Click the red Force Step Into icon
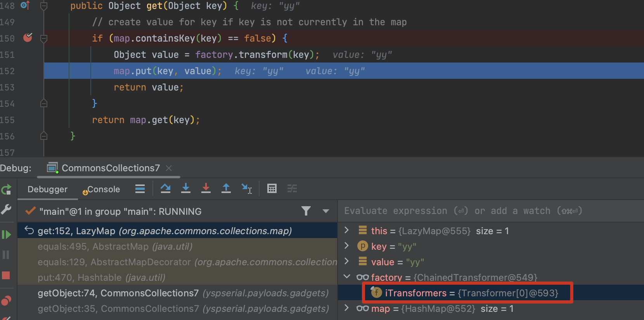This screenshot has height=320, width=644. click(206, 188)
